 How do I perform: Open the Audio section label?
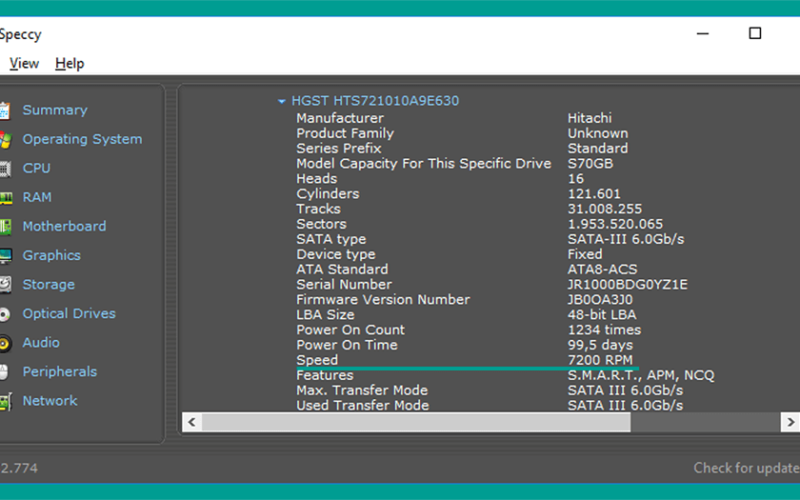click(41, 343)
